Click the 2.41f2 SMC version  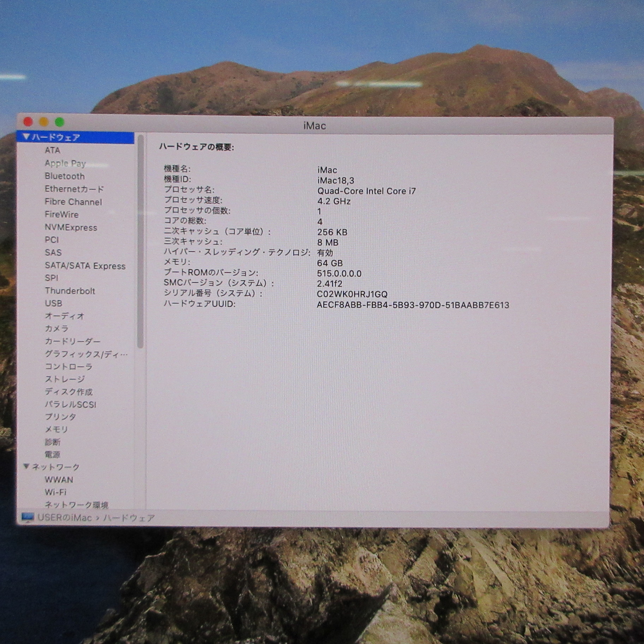pos(329,284)
